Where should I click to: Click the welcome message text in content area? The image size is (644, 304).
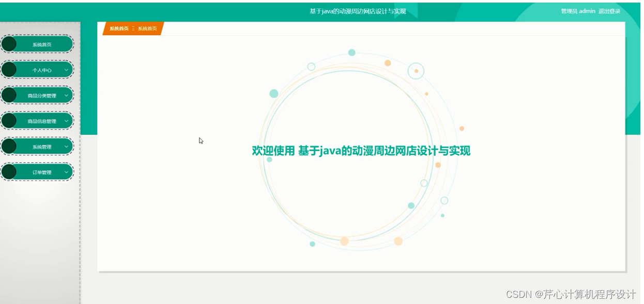[362, 151]
